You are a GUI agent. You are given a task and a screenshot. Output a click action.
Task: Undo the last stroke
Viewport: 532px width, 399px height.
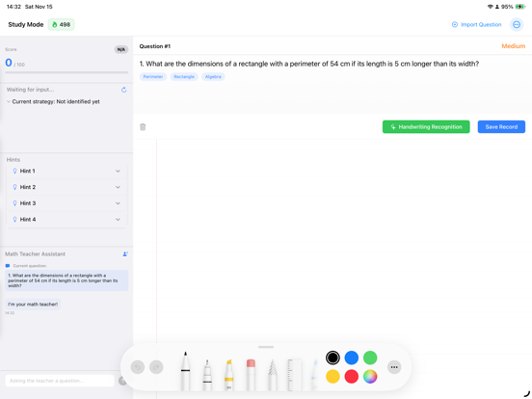138,367
